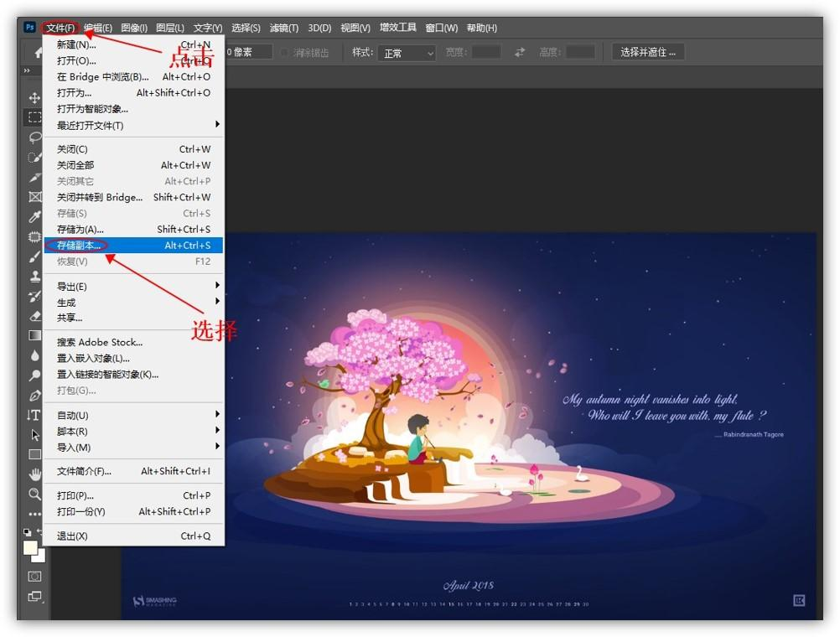The width and height of the screenshot is (840, 637).
Task: Select the Rectangular Marquee tool
Action: (35, 117)
